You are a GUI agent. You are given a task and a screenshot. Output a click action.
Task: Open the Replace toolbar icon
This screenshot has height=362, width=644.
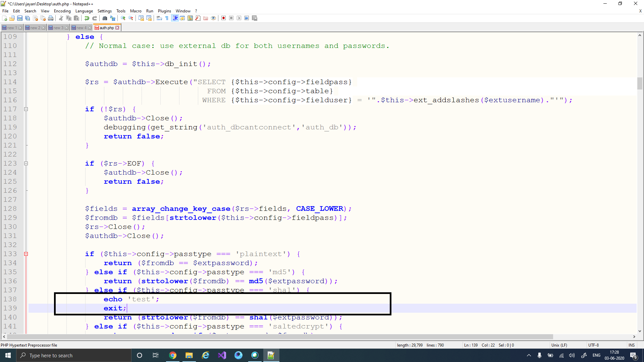[113, 18]
